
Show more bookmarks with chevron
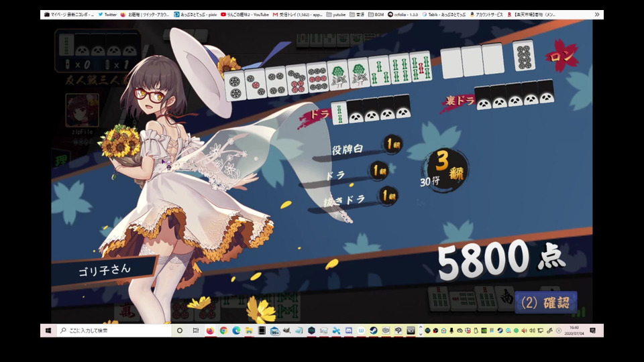(x=597, y=14)
